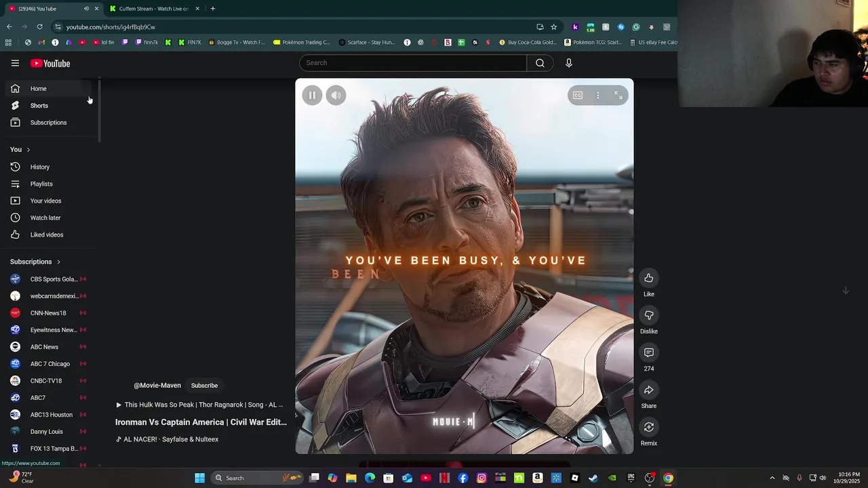Show hidden system tray icons
Viewport: 868px width, 488px height.
pyautogui.click(x=772, y=478)
